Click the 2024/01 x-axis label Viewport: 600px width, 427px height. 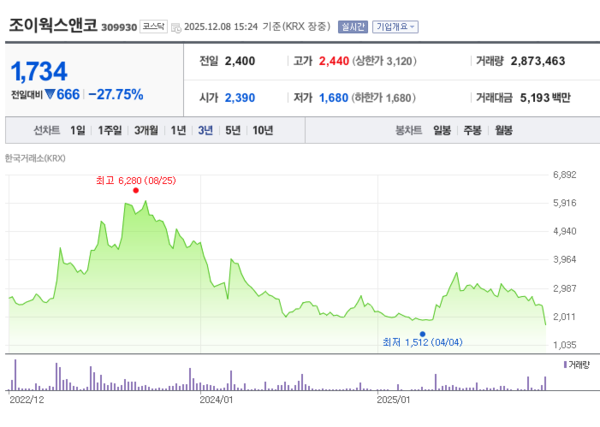pos(216,400)
